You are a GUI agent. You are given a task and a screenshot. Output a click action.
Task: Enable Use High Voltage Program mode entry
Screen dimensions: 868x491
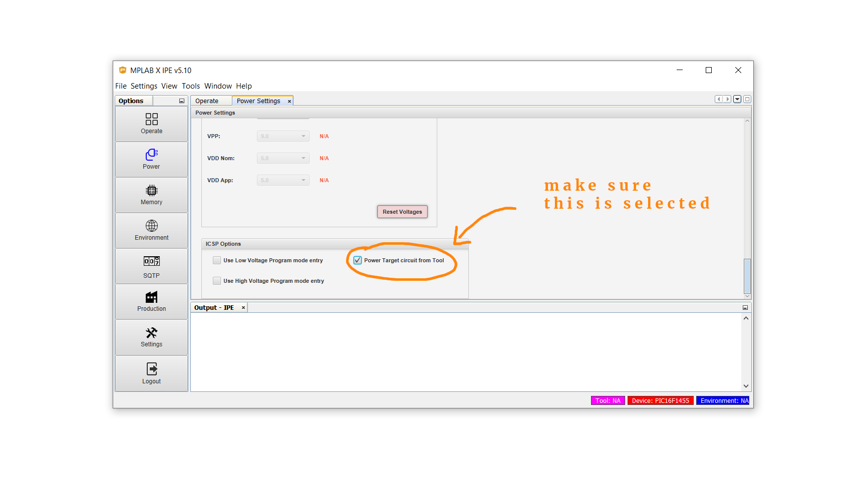pyautogui.click(x=217, y=281)
